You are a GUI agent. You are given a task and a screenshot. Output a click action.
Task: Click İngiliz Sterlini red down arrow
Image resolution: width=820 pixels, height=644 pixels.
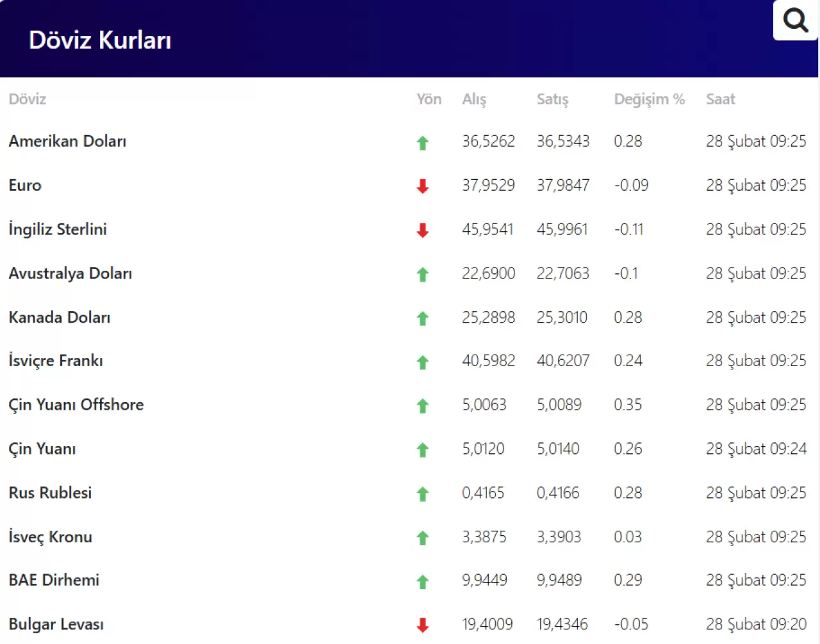click(x=422, y=230)
